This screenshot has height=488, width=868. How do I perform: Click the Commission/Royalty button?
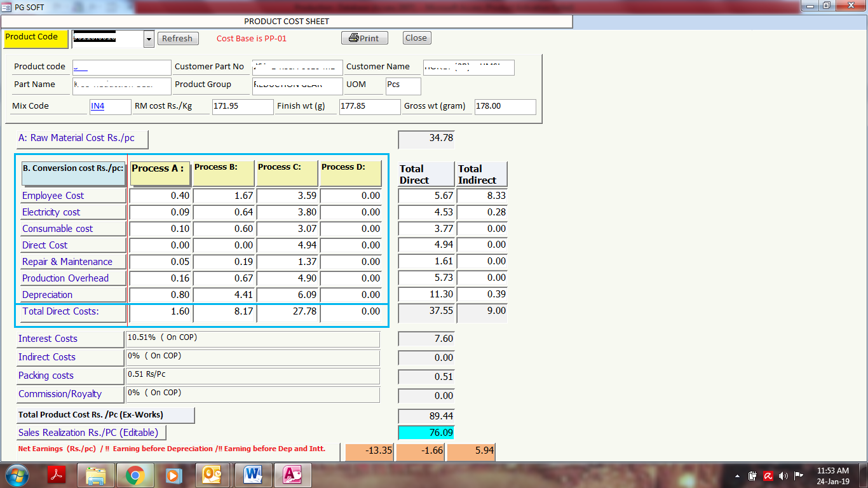point(70,395)
